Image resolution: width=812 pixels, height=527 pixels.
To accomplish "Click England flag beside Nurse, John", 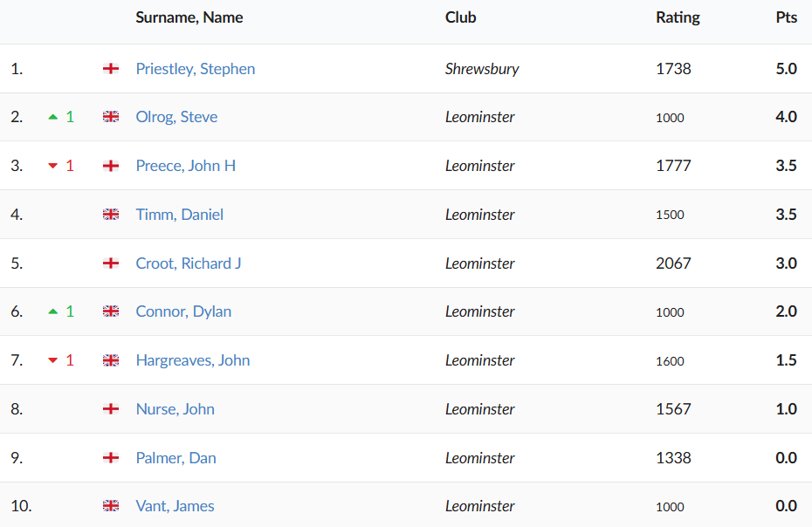I will click(x=111, y=409).
